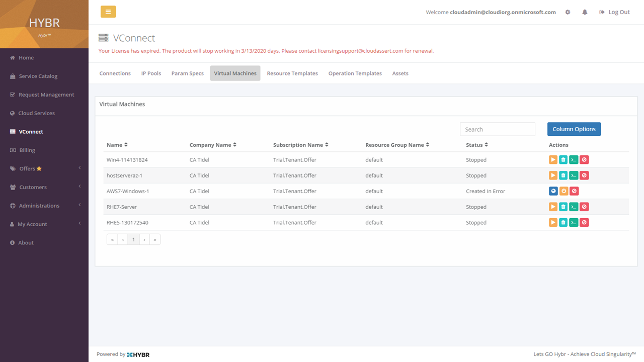Sort table by Name column

(117, 145)
